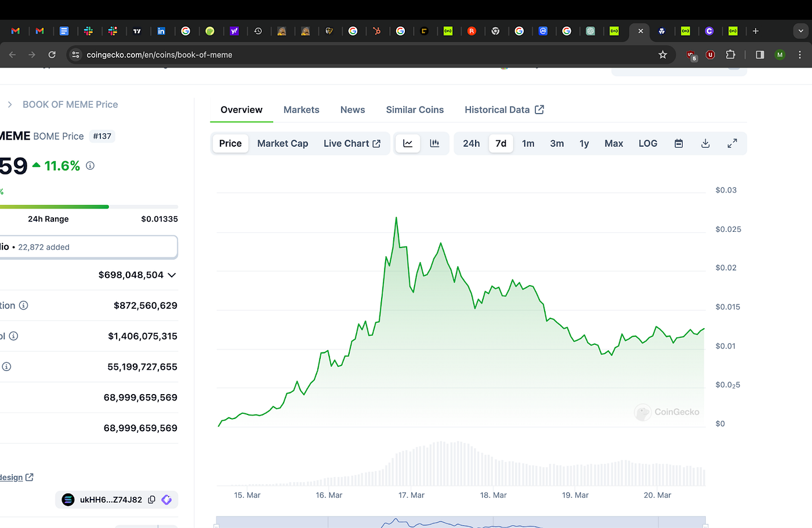Screen dimensions: 812x528
Task: Copy the ukHH6...Z74J82 contract address
Action: pyautogui.click(x=151, y=499)
